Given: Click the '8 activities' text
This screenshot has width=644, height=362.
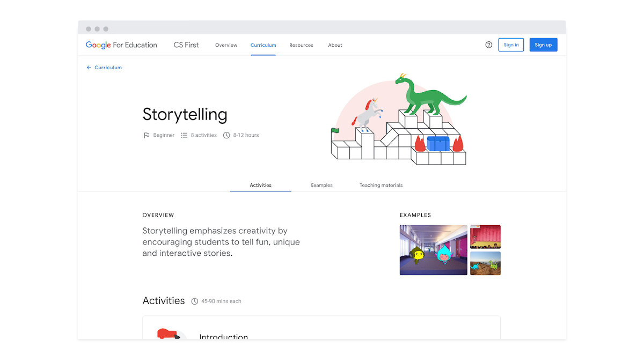Looking at the screenshot, I should point(204,135).
